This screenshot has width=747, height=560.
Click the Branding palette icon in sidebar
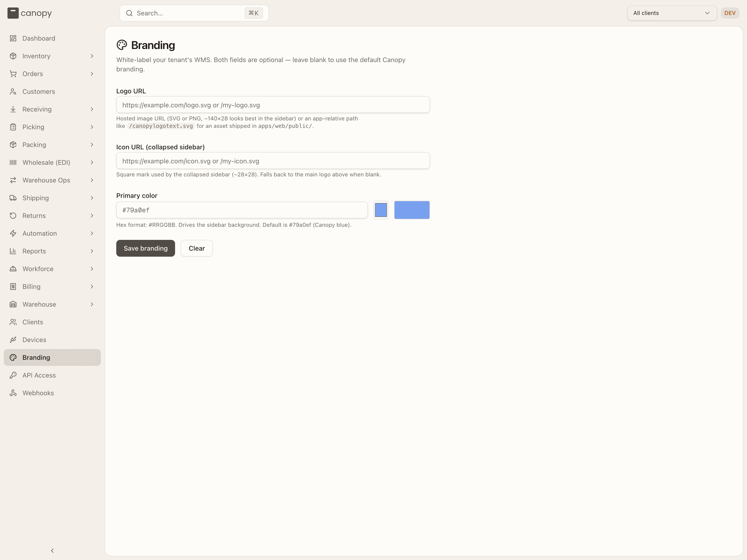coord(13,357)
